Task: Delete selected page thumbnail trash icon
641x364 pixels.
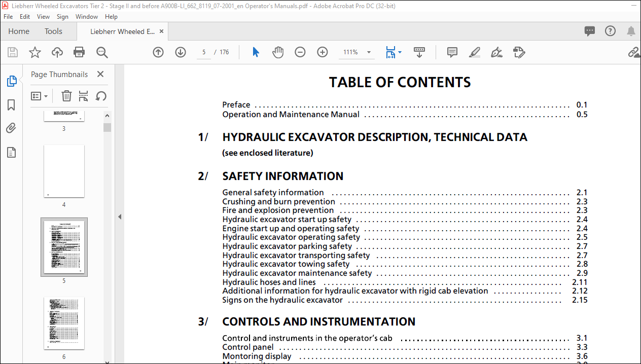Action: click(x=66, y=96)
